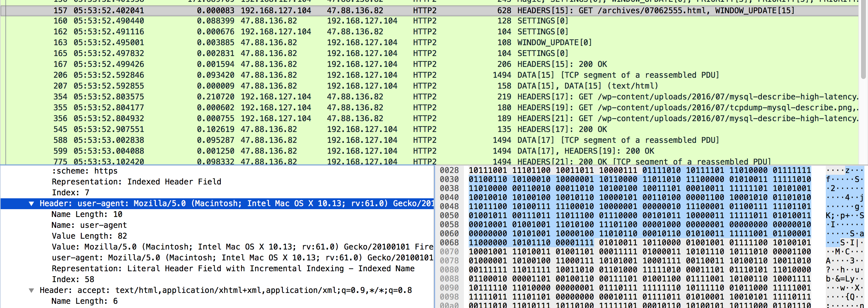The height and width of the screenshot is (308, 868).
Task: Select packet 157 GET /archives/07062555.html
Action: [x=429, y=11]
